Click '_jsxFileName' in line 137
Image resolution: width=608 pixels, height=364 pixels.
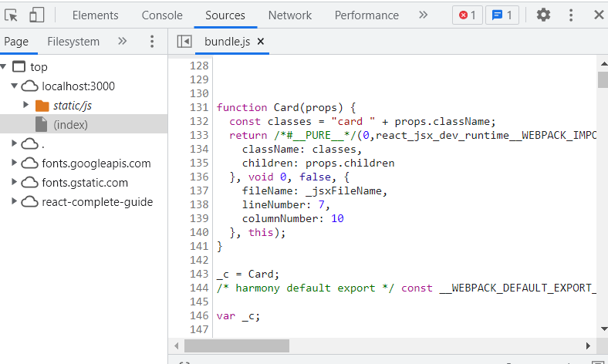point(343,190)
